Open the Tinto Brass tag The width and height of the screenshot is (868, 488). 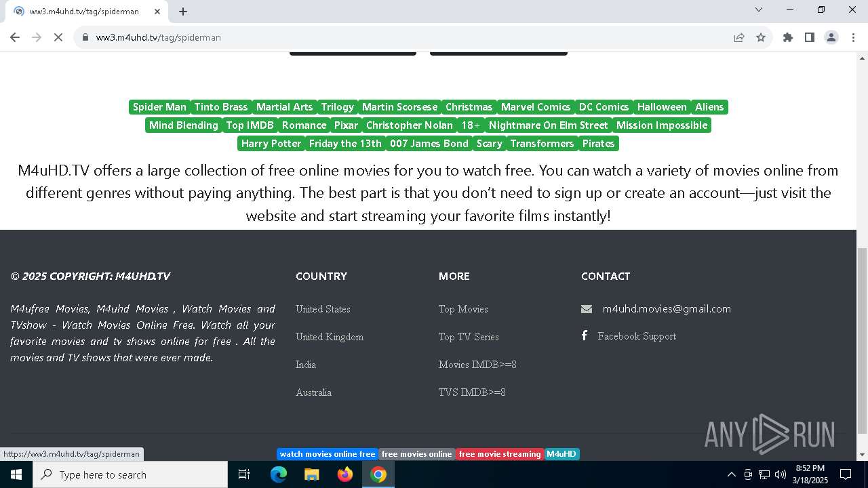(x=221, y=107)
